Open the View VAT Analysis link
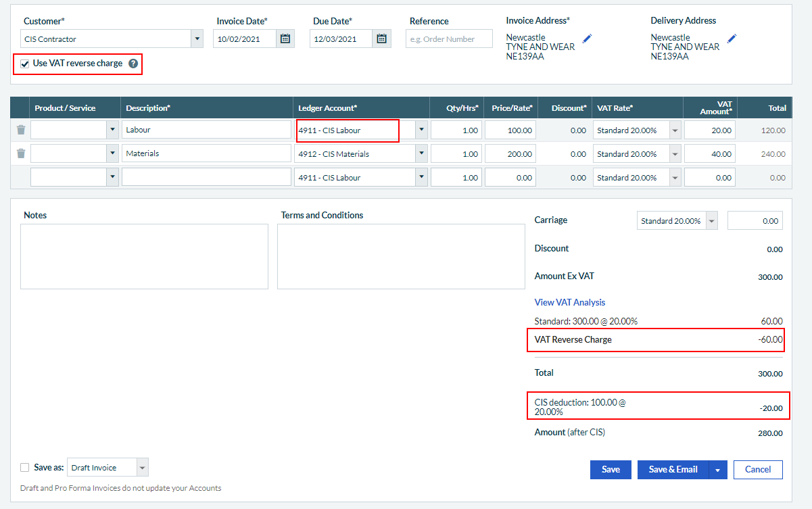The height and width of the screenshot is (509, 812). (569, 302)
